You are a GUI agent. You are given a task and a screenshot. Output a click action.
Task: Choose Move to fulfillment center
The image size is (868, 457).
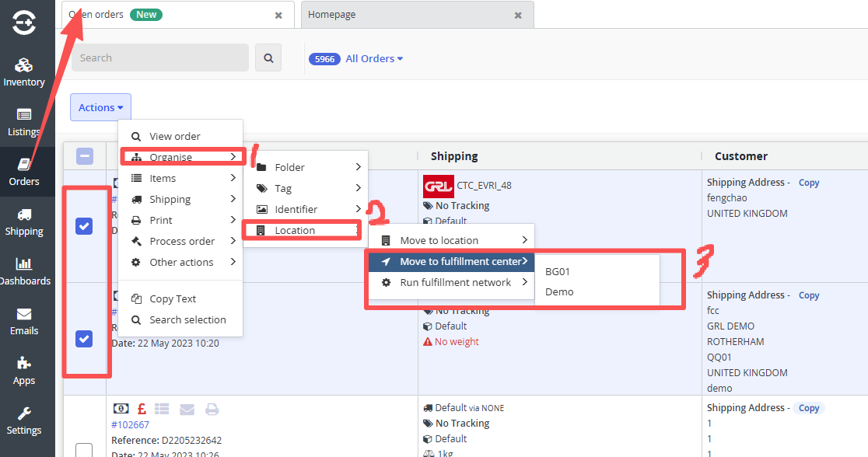(452, 261)
